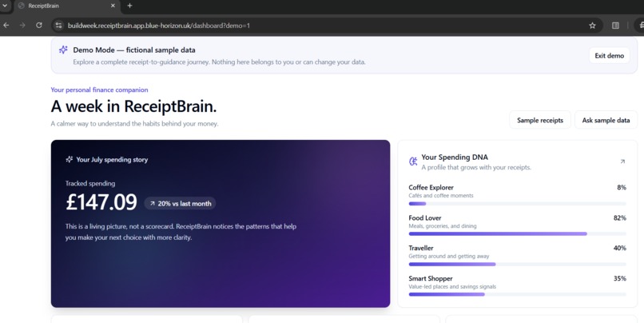The height and width of the screenshot is (323, 644).
Task: Click the Ask sample data button
Action: coord(606,120)
